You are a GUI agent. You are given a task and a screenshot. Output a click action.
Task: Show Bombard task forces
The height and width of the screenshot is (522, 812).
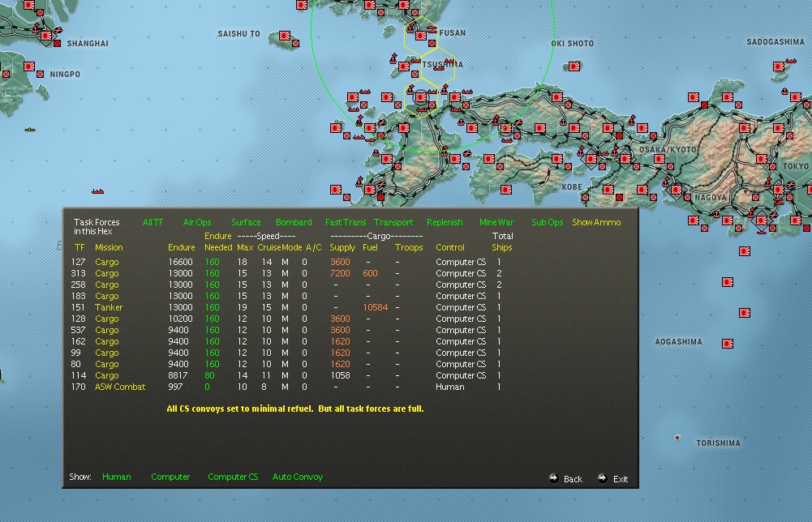click(x=294, y=222)
